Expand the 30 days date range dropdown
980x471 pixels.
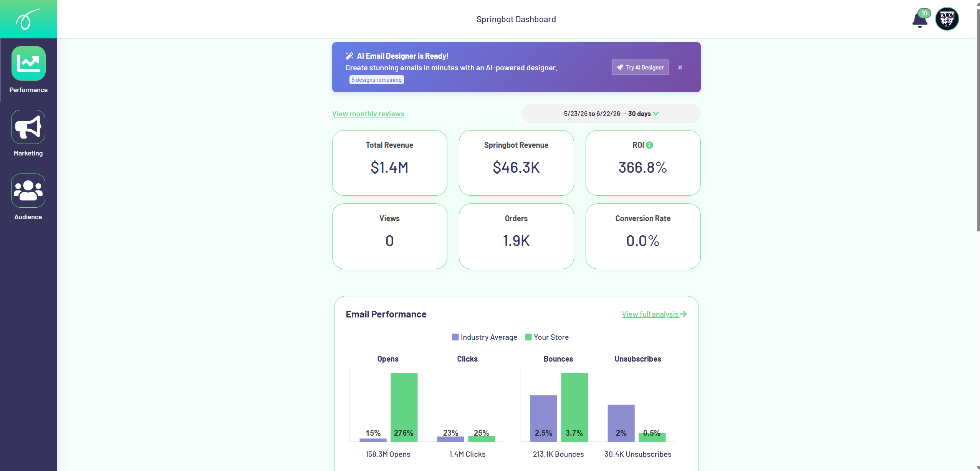[x=611, y=114]
